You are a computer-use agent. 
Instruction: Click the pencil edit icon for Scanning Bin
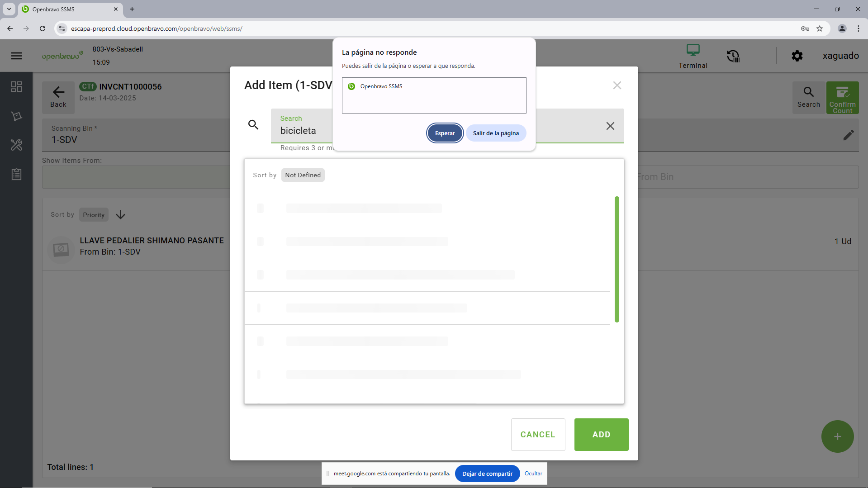[x=849, y=135]
